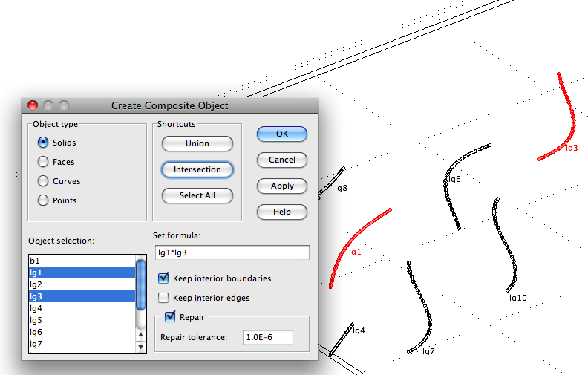588x375 pixels.
Task: Click the Union shortcut button
Action: coord(197,143)
